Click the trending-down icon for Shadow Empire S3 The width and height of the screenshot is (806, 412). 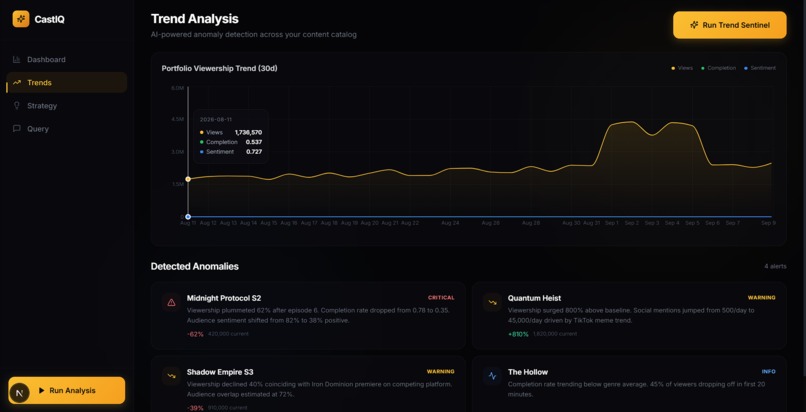click(172, 377)
